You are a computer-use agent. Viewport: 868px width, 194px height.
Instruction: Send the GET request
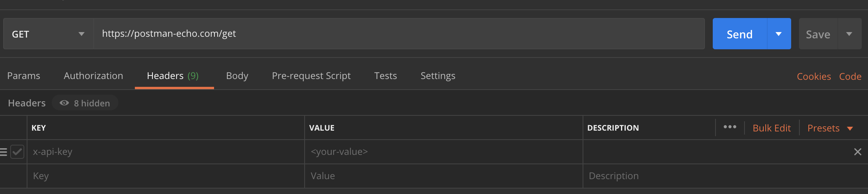739,34
